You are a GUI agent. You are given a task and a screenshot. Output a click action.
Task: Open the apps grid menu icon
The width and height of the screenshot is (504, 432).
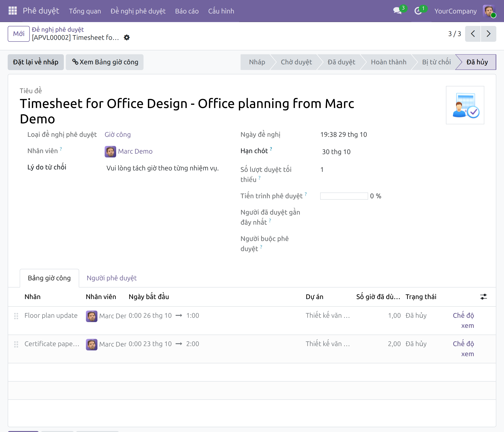click(x=12, y=11)
